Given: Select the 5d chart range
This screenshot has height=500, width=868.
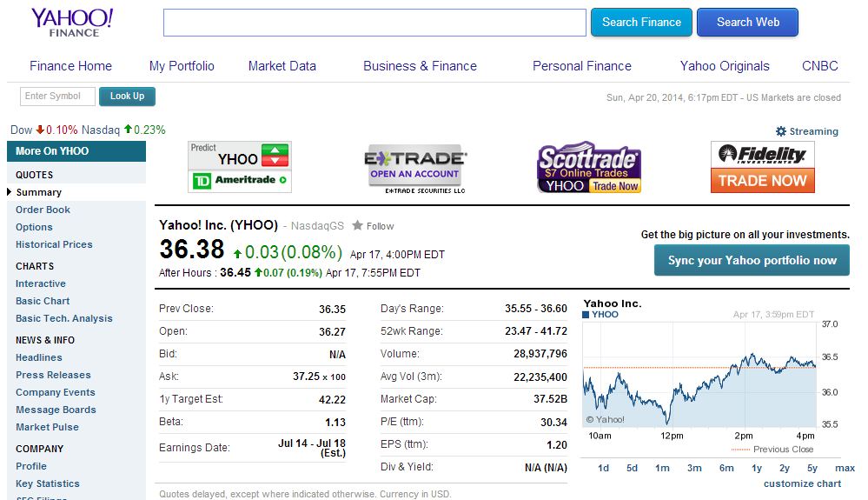Looking at the screenshot, I should [633, 468].
